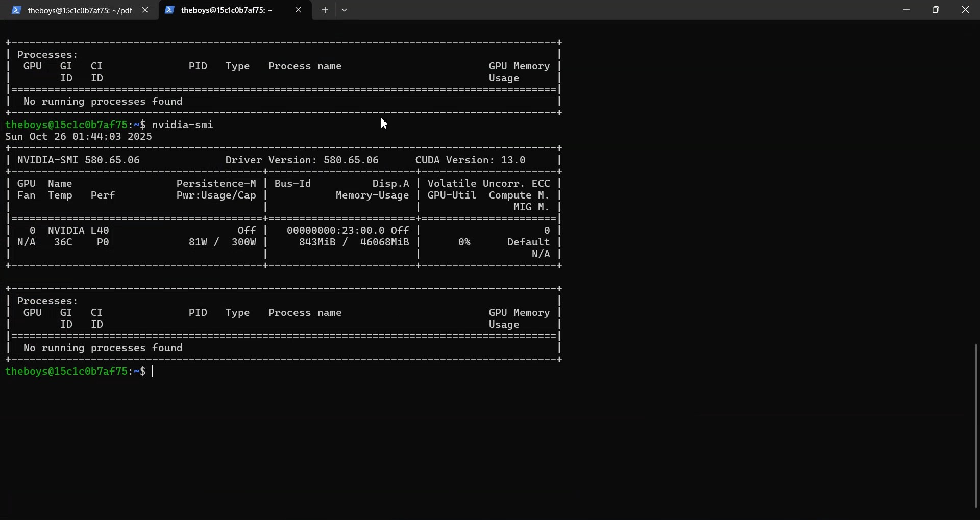
Task: Click the 'GPU-Util' column header
Action: [452, 195]
